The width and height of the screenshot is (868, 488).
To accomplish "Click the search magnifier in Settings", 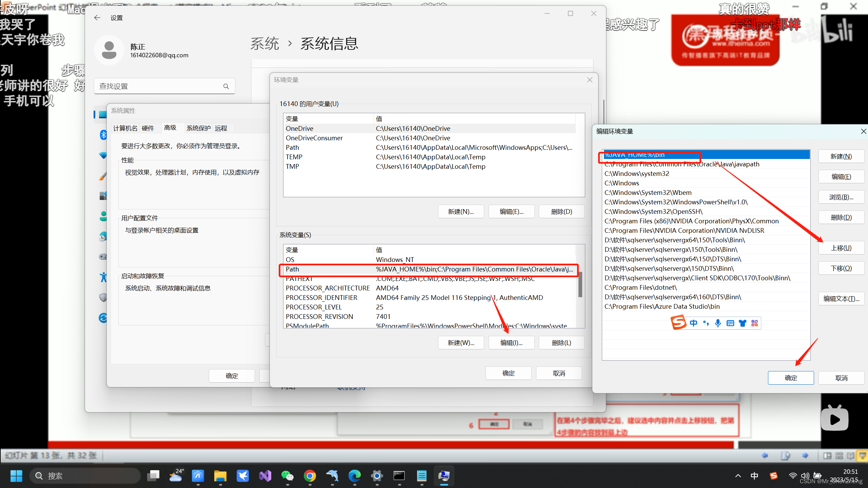I will [x=226, y=86].
